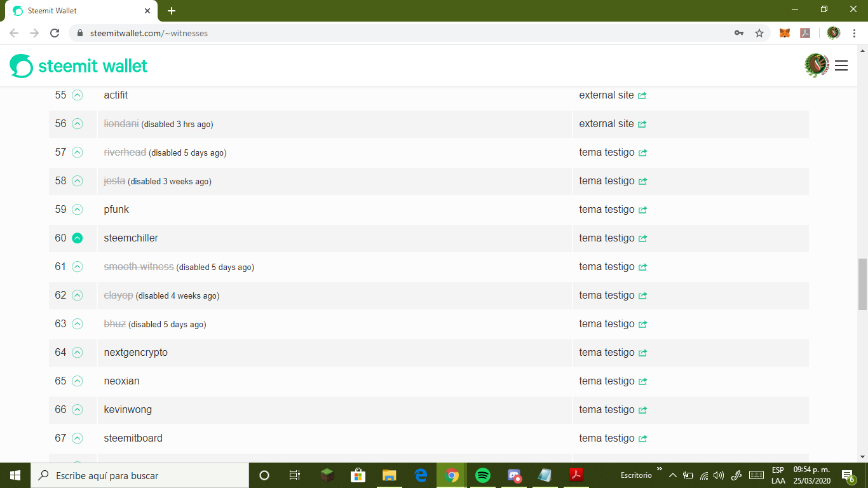The width and height of the screenshot is (868, 488).
Task: Upvote witness kevinwong
Action: (77, 410)
